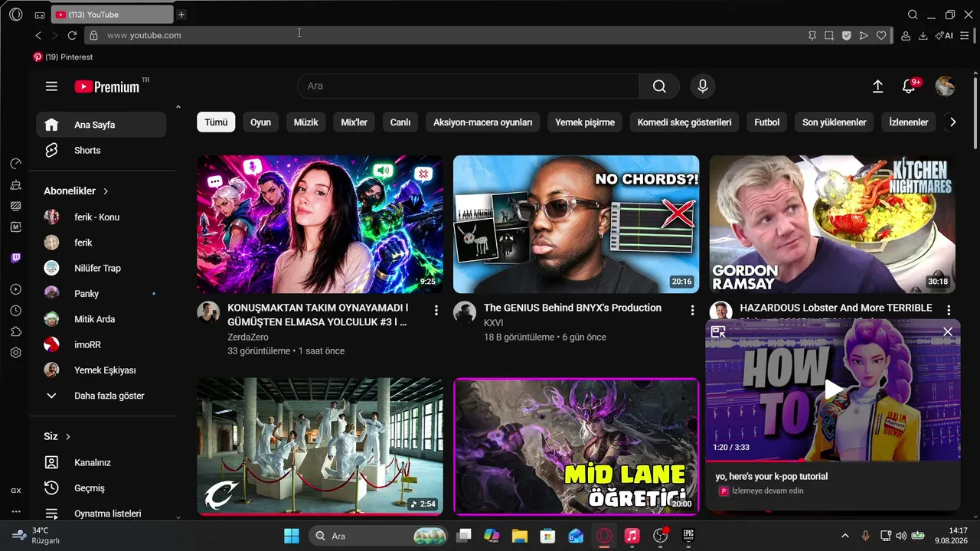Screen dimensions: 980x551
Task: Open Twitch in the Opera sidebar
Action: pos(16,259)
